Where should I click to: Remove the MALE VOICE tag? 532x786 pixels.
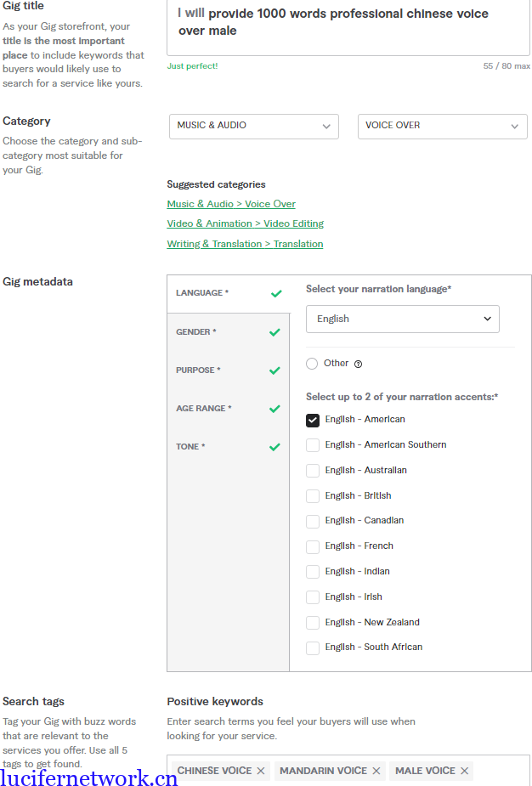(x=464, y=771)
